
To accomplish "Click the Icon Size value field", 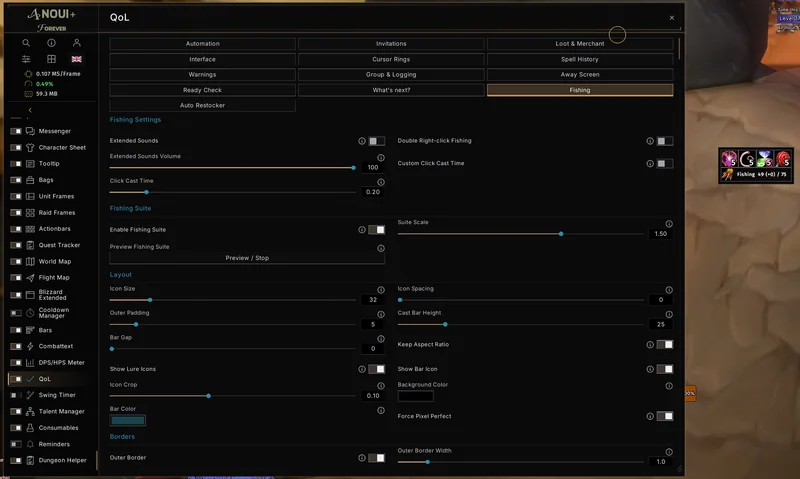I will pyautogui.click(x=373, y=300).
